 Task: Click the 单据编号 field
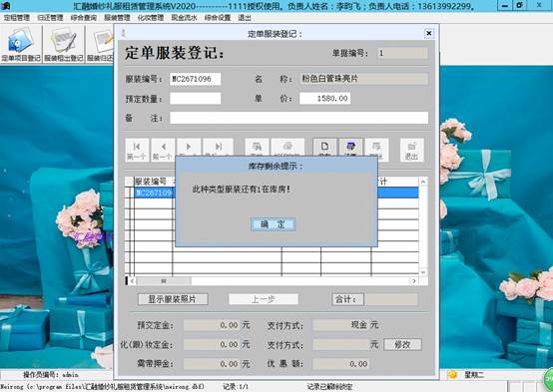click(402, 53)
